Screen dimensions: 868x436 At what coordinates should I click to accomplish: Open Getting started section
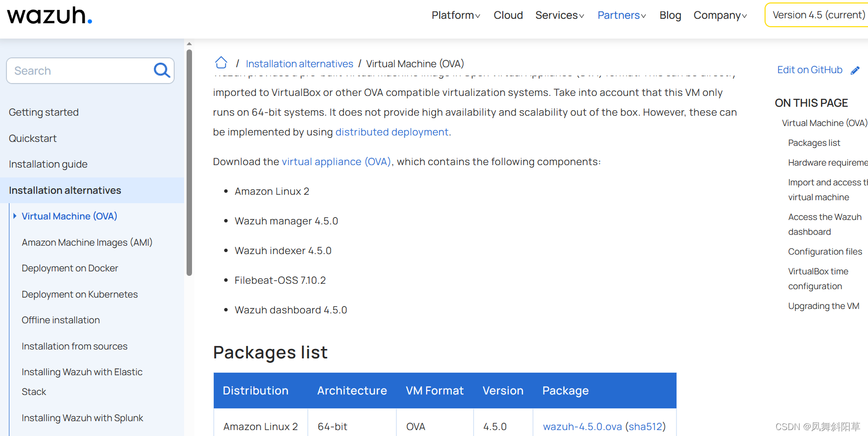(44, 112)
